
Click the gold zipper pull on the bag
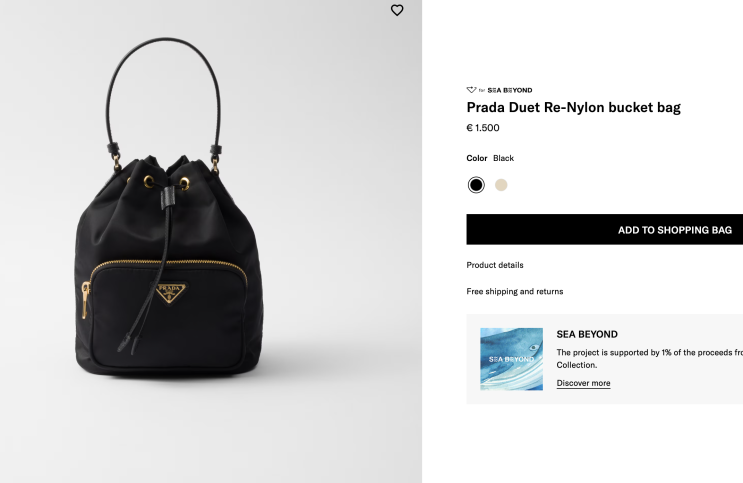click(x=85, y=299)
